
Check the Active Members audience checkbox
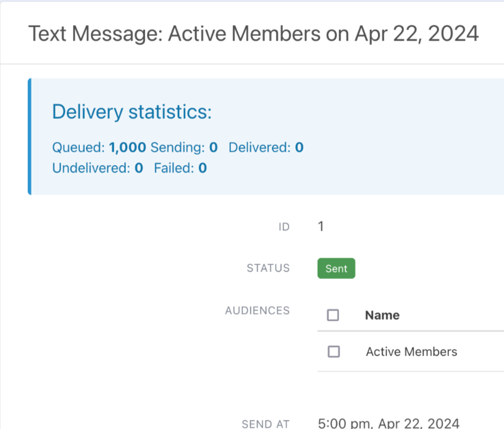334,351
